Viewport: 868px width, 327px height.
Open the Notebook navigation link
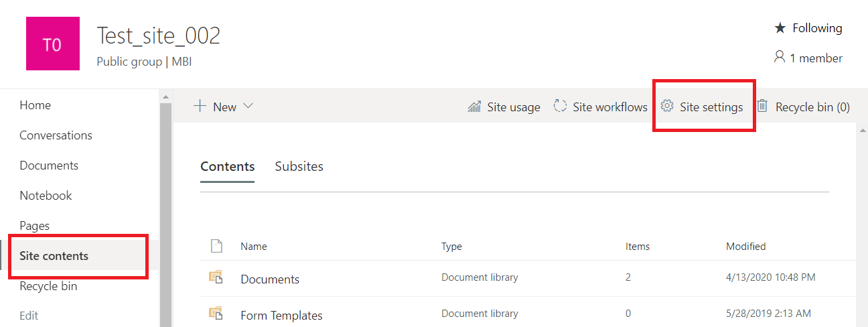46,196
